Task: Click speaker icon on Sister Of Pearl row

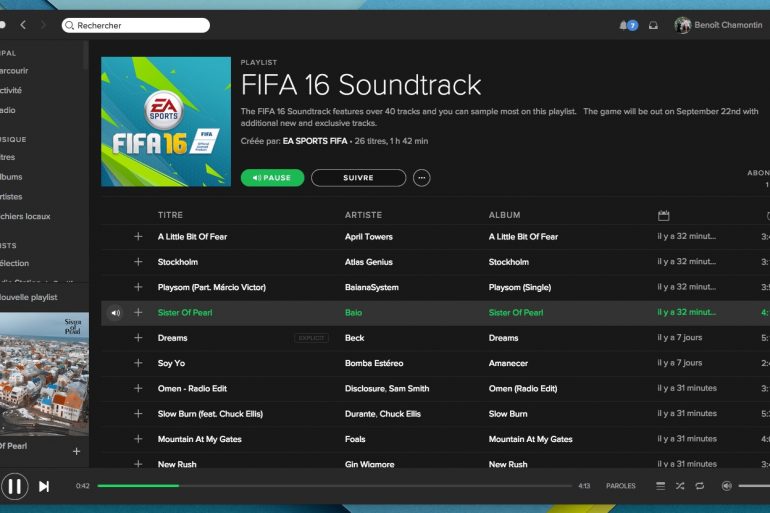Action: pos(115,313)
